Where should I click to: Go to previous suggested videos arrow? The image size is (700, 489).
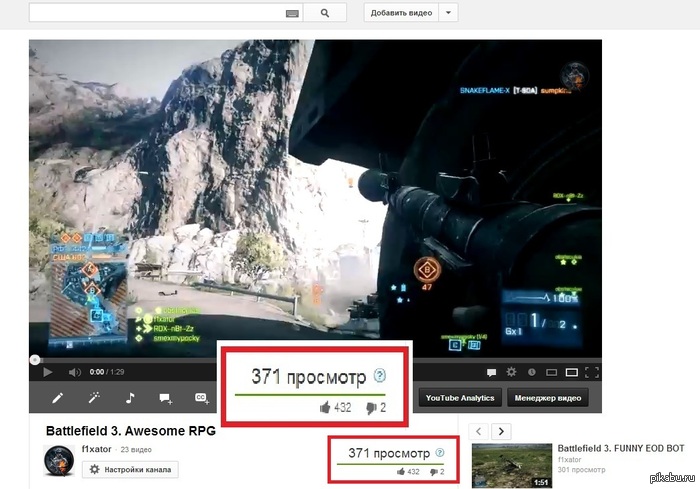coord(479,431)
